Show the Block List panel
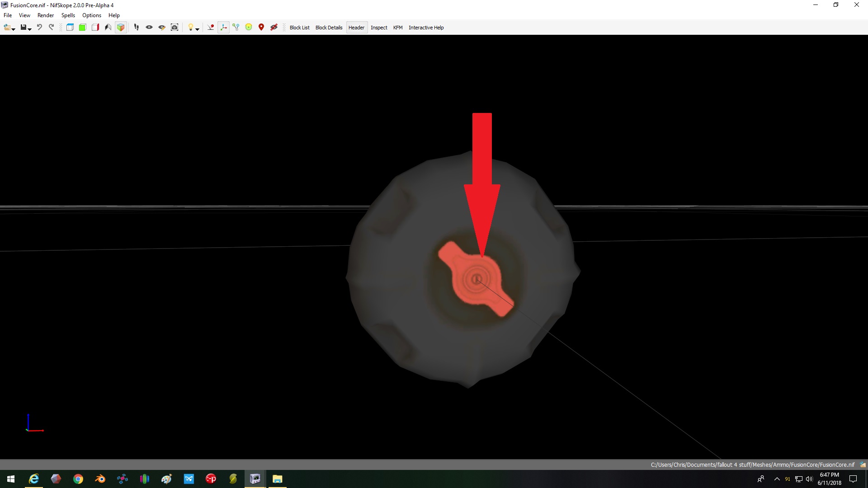This screenshot has width=868, height=488. point(300,28)
